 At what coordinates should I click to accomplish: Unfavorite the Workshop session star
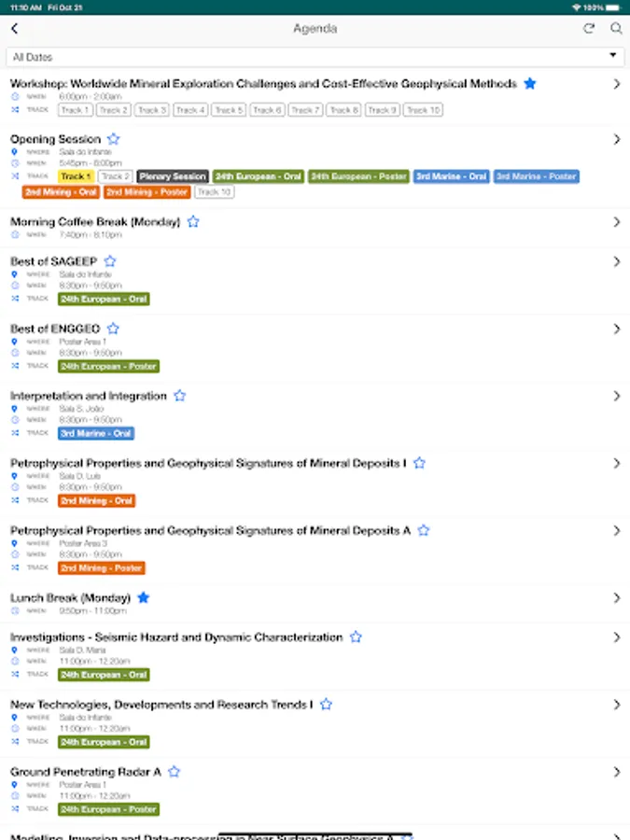coord(530,84)
